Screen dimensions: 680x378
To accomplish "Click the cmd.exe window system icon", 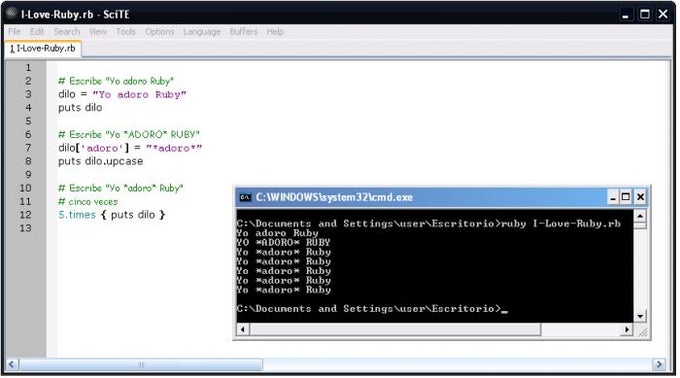I will pyautogui.click(x=245, y=197).
